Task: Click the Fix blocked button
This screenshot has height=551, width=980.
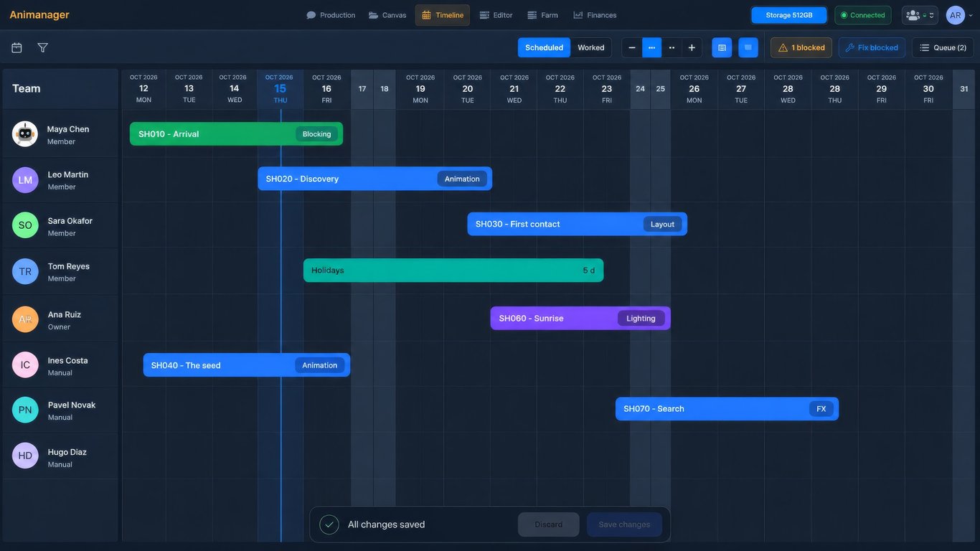Action: (872, 47)
